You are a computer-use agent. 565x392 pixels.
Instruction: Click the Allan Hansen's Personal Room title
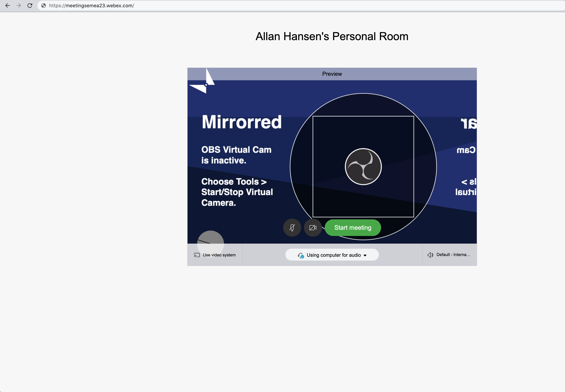(332, 36)
